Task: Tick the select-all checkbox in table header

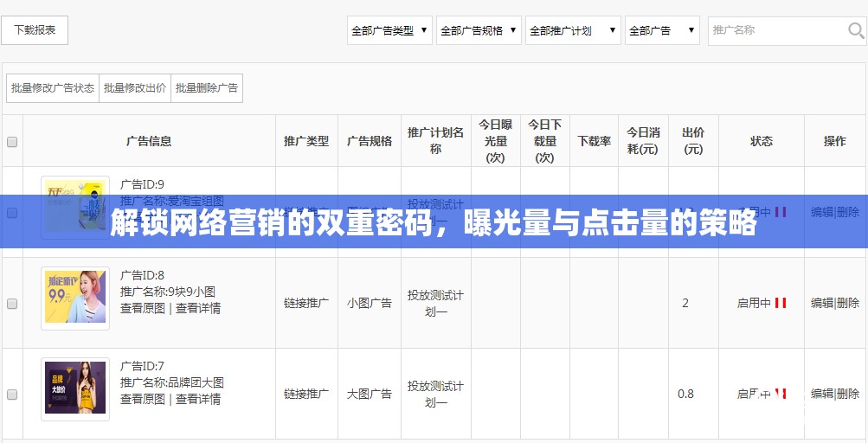Action: click(x=12, y=142)
